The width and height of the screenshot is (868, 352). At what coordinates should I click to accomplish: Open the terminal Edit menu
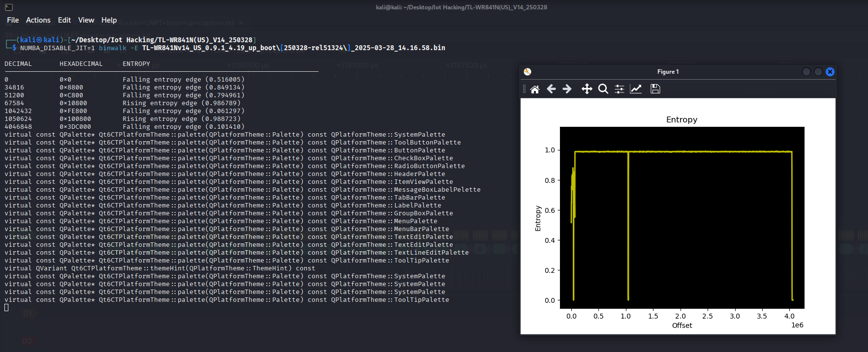pos(64,20)
